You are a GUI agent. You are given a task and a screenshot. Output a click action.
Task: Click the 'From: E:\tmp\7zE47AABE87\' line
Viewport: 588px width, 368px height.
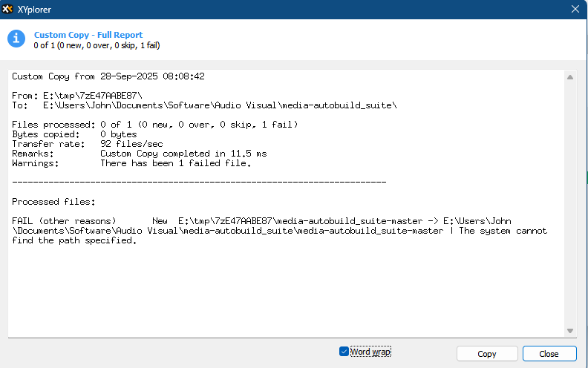tap(77, 96)
